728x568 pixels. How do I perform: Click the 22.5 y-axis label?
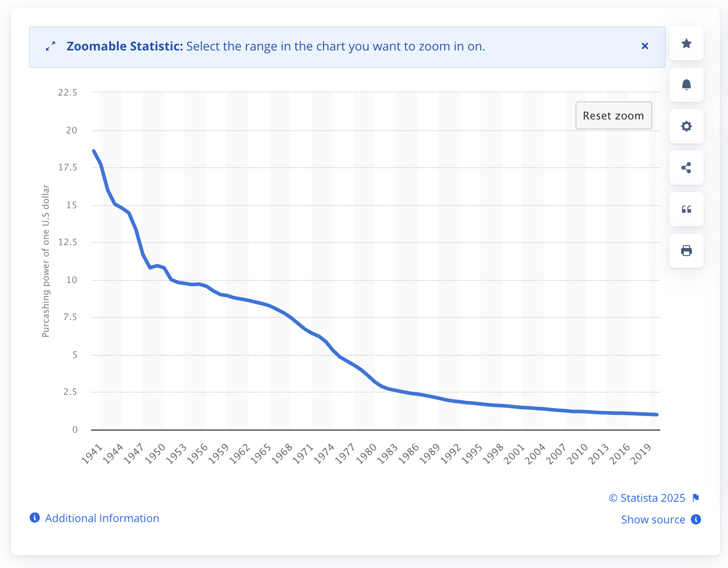[68, 92]
